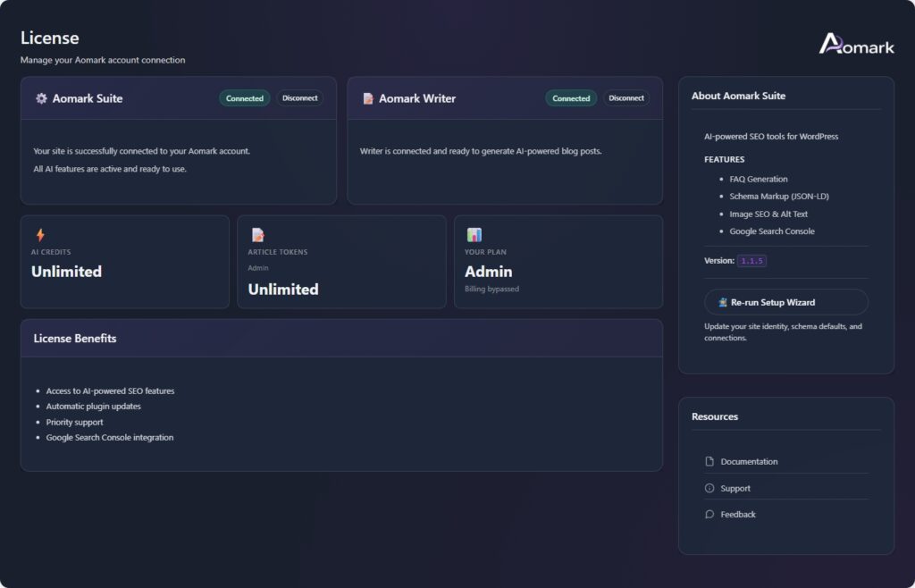This screenshot has height=588, width=915.
Task: Select the Unlimited AI Credits card
Action: point(124,262)
